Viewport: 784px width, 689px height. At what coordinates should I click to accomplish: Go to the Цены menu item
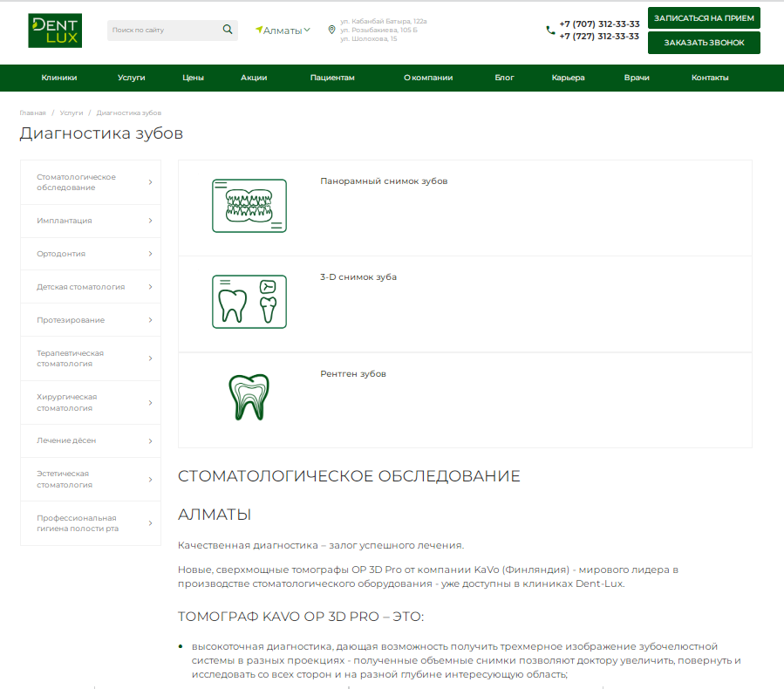pos(193,78)
